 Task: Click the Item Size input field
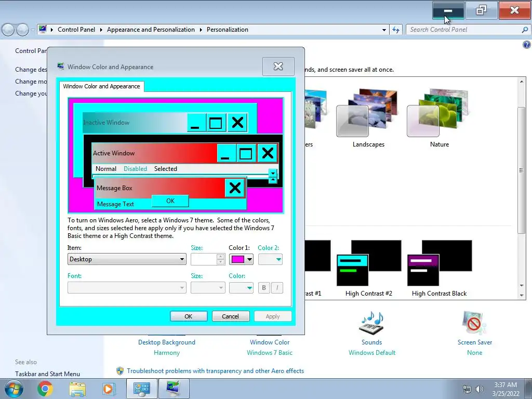pyautogui.click(x=204, y=260)
